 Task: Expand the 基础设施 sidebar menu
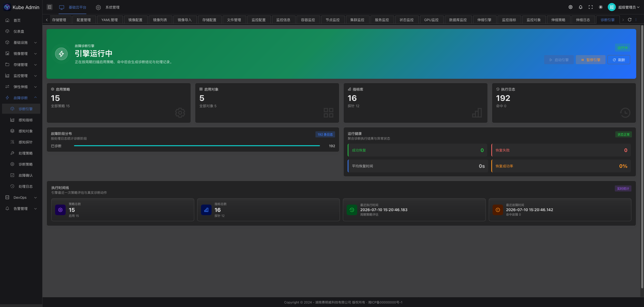21,43
